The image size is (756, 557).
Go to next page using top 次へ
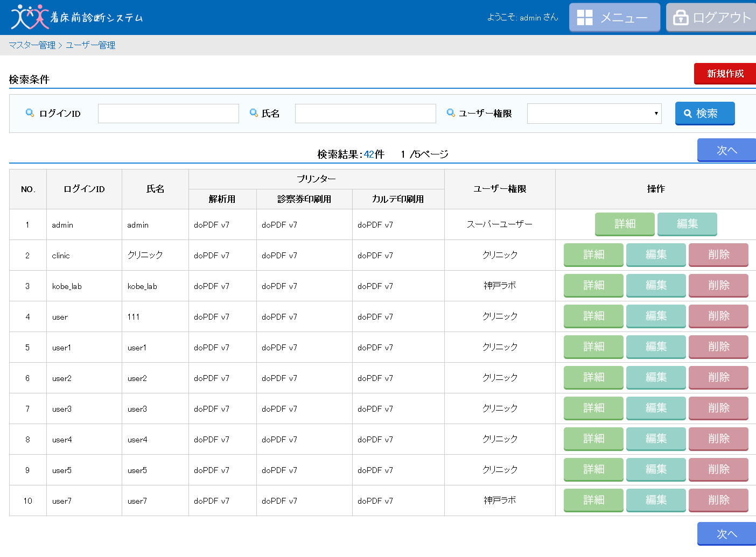click(x=726, y=150)
